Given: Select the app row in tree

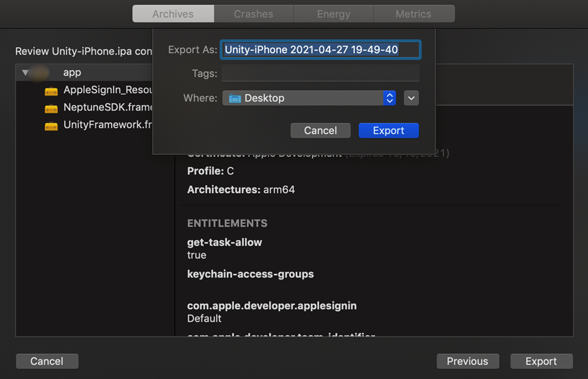Looking at the screenshot, I should coord(84,73).
